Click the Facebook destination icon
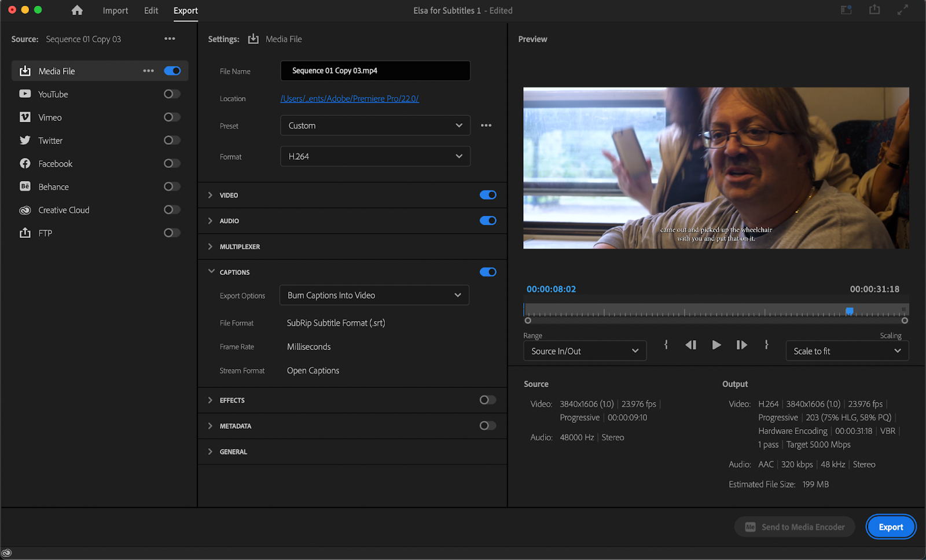The width and height of the screenshot is (926, 560). click(25, 163)
